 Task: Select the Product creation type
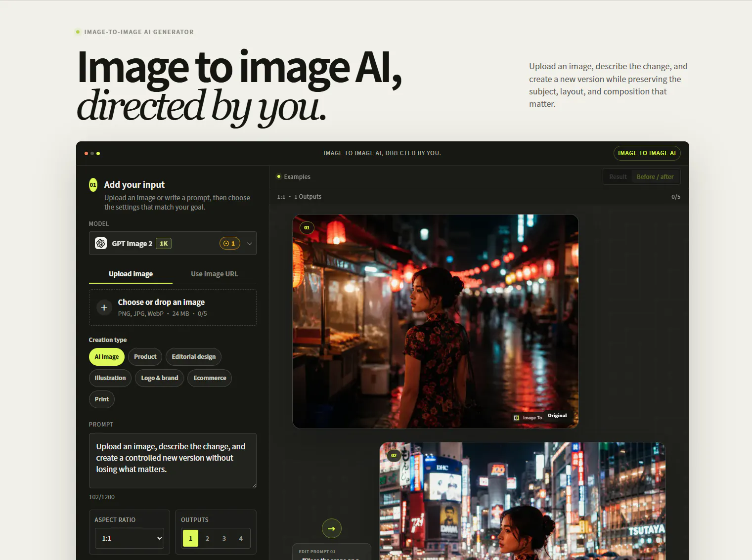tap(145, 357)
